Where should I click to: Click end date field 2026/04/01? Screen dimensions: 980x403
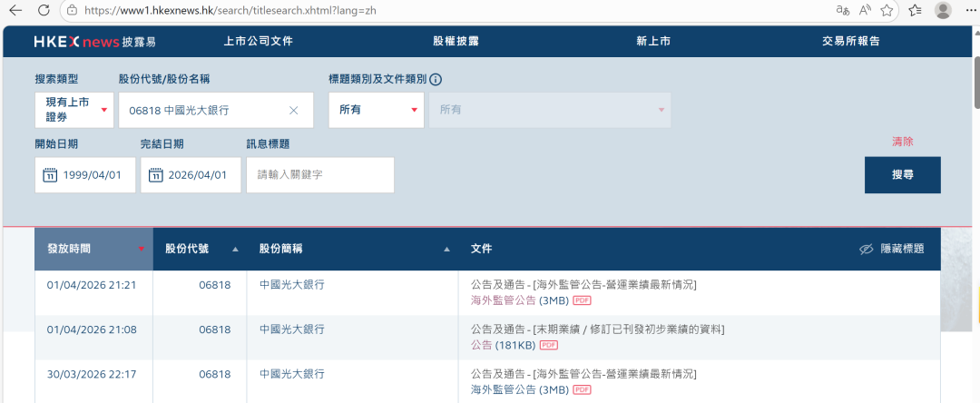point(191,175)
